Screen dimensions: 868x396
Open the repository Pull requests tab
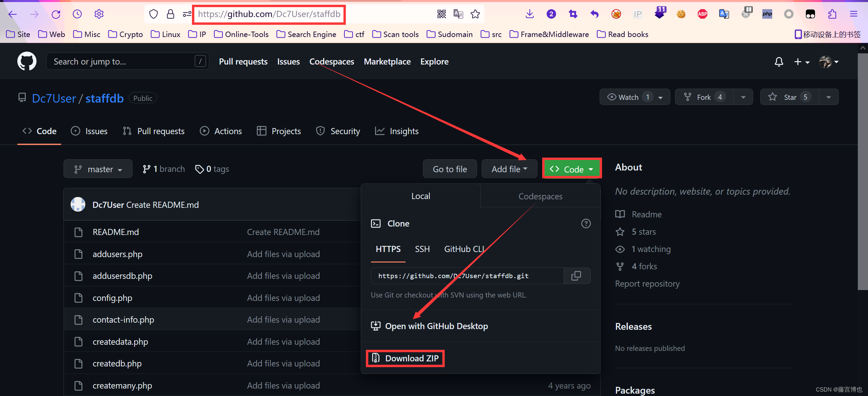154,131
